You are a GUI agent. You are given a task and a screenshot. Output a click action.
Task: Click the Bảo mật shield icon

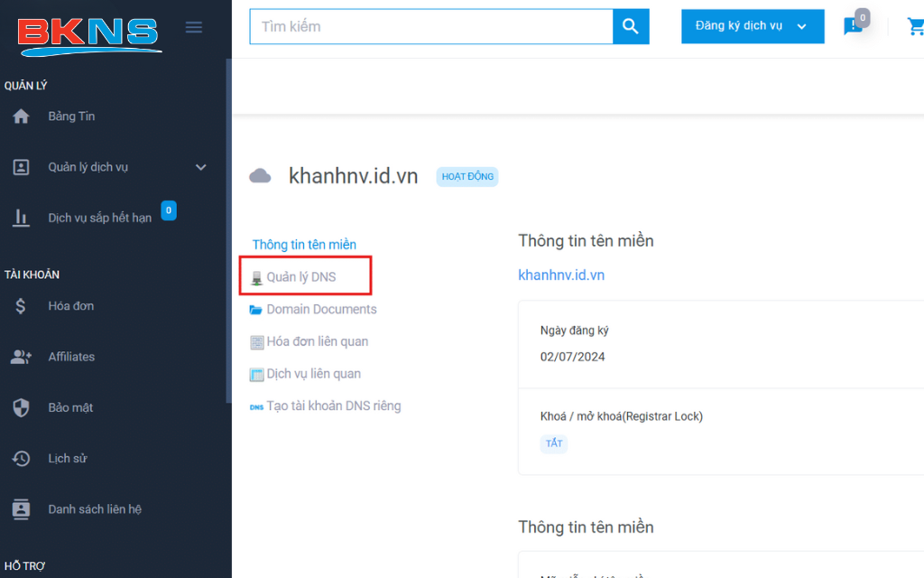tap(21, 407)
